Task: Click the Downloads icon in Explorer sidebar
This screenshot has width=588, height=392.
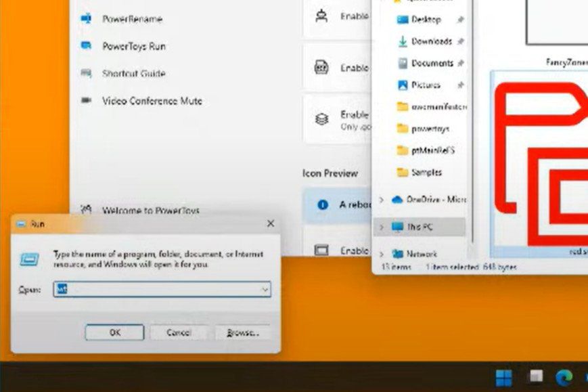Action: click(401, 41)
